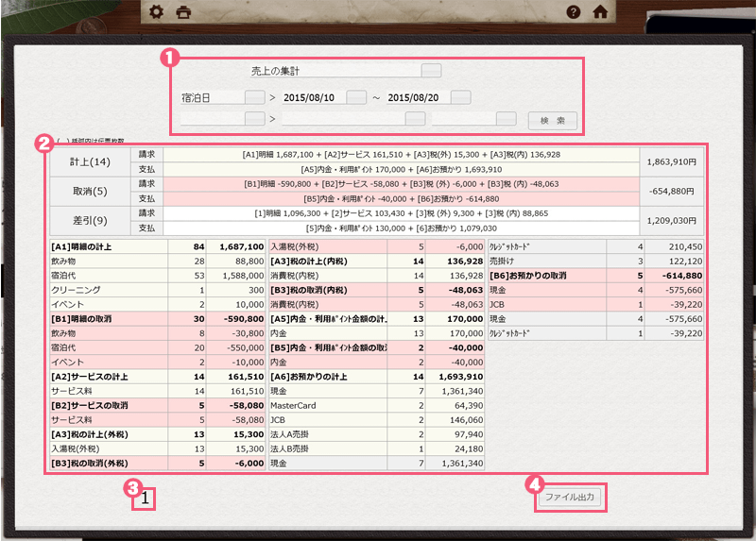
Task: Click total -654,880円
Action: pyautogui.click(x=672, y=192)
